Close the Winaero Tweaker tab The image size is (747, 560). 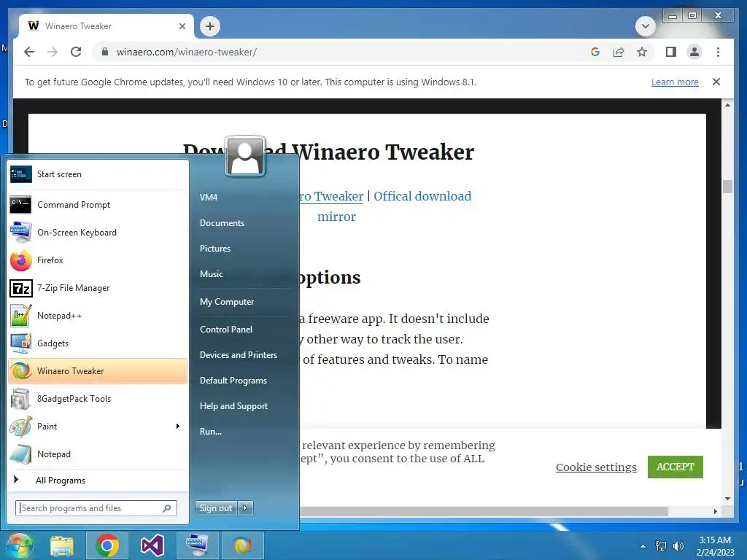[182, 26]
